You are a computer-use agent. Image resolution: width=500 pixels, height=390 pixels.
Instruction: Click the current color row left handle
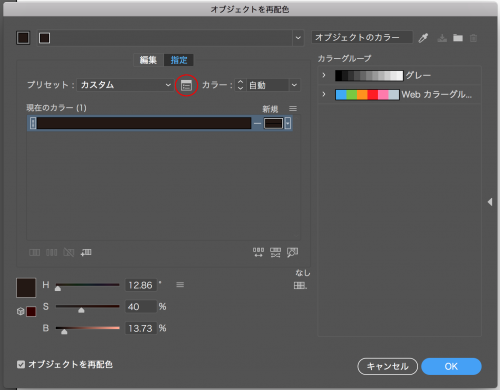tap(33, 123)
